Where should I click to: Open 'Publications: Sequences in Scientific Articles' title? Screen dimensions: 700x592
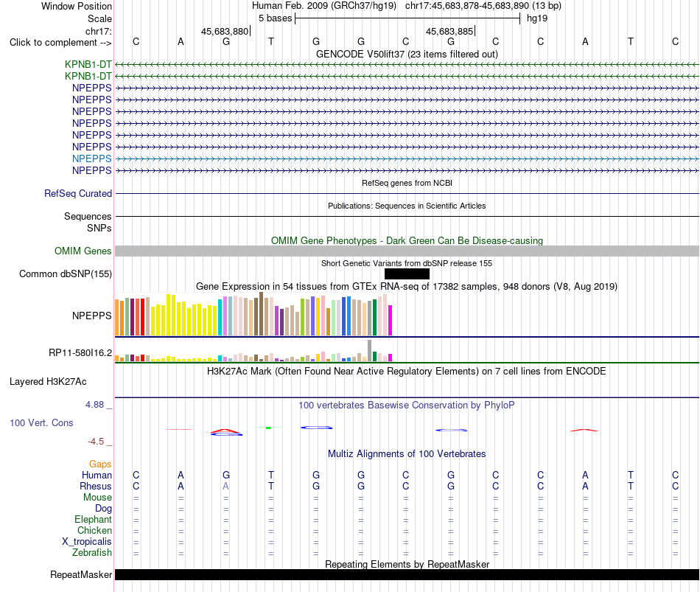[x=407, y=206]
